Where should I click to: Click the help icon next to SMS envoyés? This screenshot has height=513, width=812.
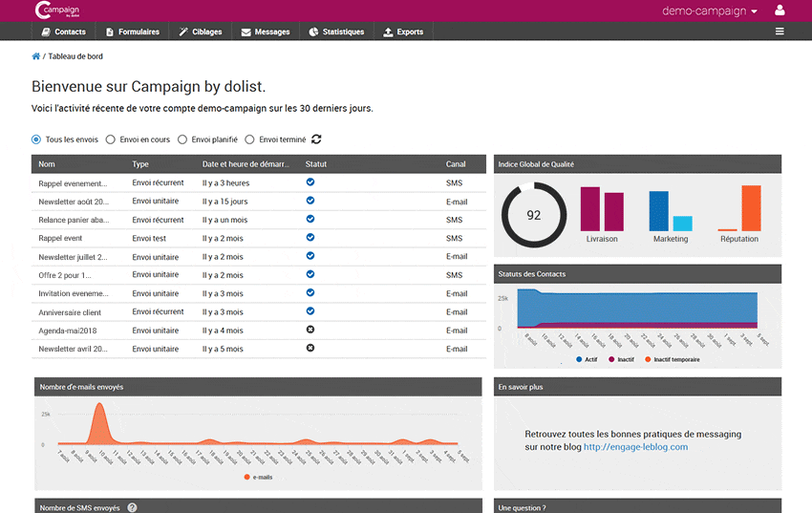(133, 508)
